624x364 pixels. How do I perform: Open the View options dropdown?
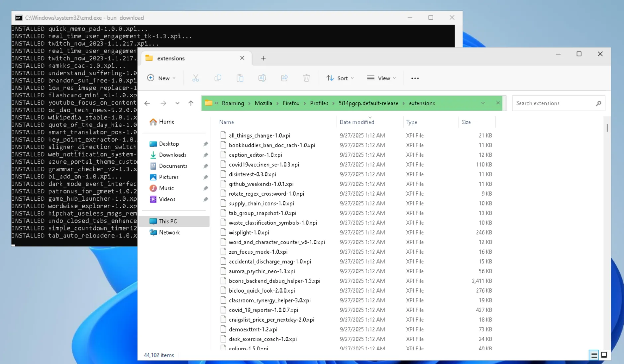[x=381, y=78]
